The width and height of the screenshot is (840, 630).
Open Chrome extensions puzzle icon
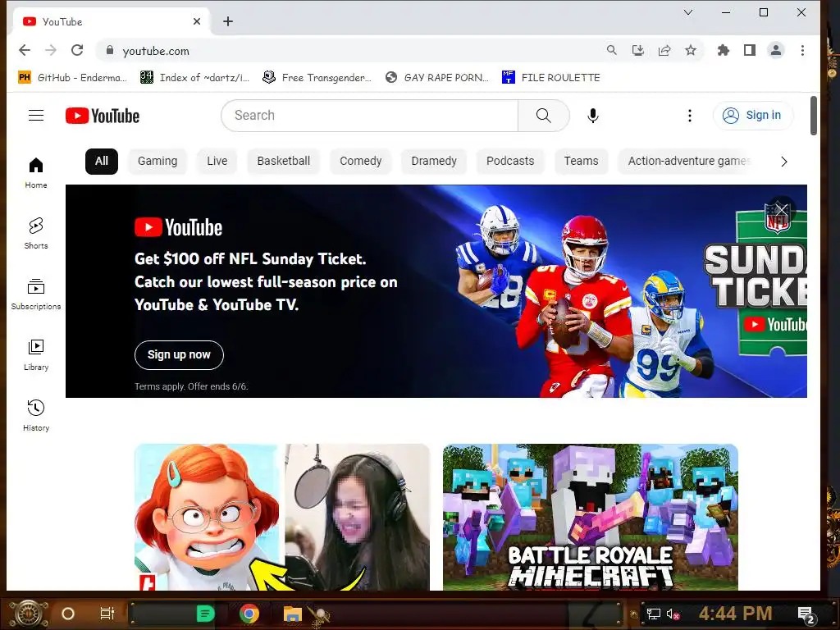click(724, 50)
